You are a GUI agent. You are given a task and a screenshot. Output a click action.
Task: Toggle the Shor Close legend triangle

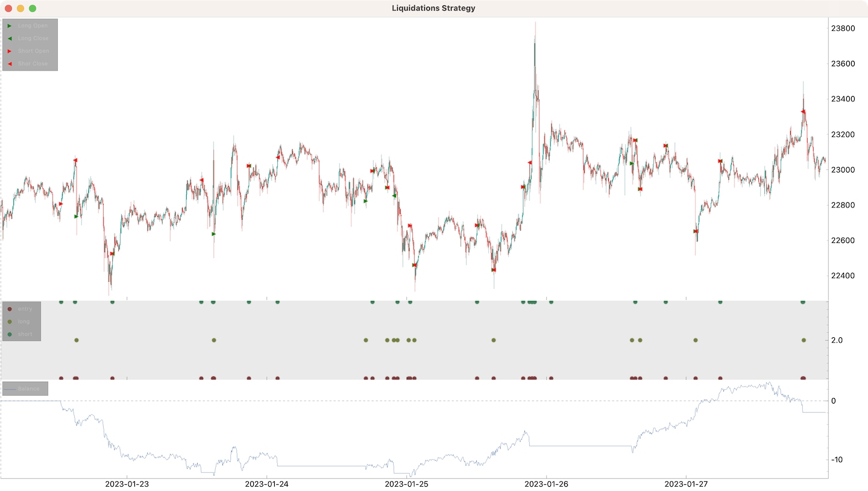pyautogui.click(x=10, y=64)
